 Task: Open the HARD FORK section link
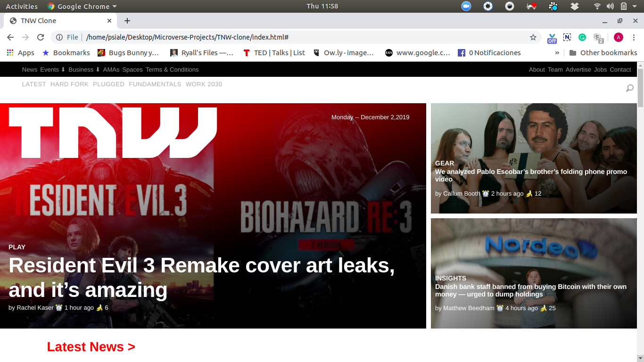(x=69, y=84)
